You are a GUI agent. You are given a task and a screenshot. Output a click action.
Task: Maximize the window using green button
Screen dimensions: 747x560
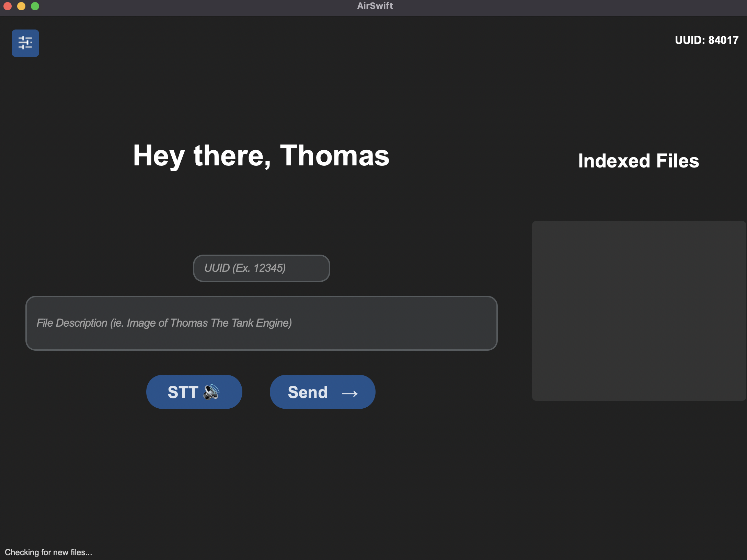(x=35, y=6)
